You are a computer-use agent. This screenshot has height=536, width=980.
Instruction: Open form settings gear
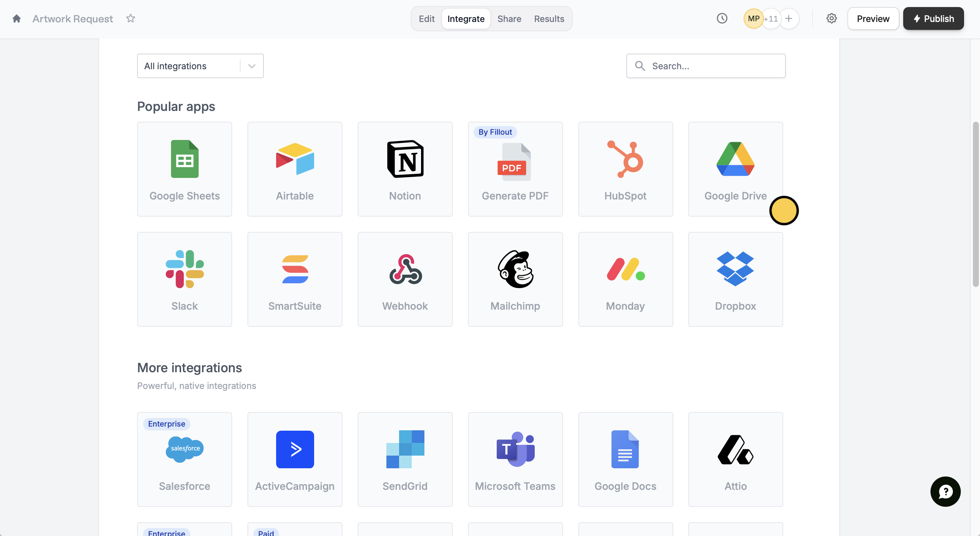pyautogui.click(x=831, y=18)
